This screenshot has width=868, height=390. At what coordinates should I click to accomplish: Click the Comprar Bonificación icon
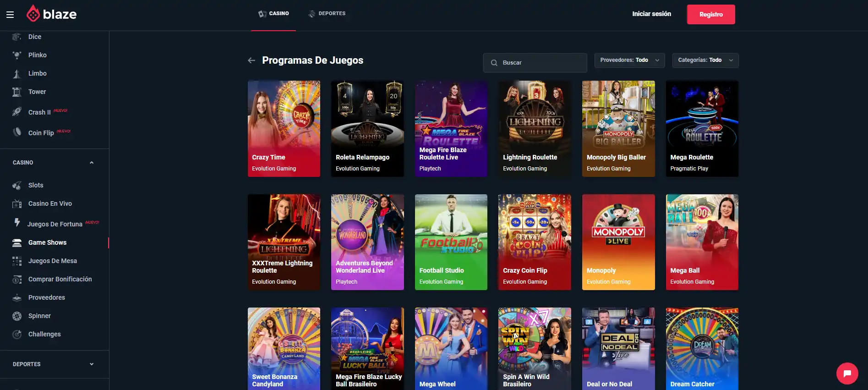pyautogui.click(x=17, y=279)
